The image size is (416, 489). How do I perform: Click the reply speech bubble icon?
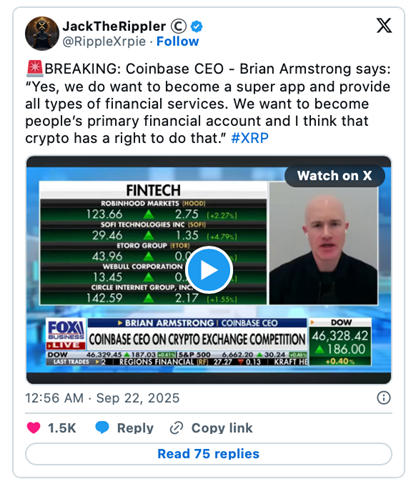pyautogui.click(x=102, y=428)
